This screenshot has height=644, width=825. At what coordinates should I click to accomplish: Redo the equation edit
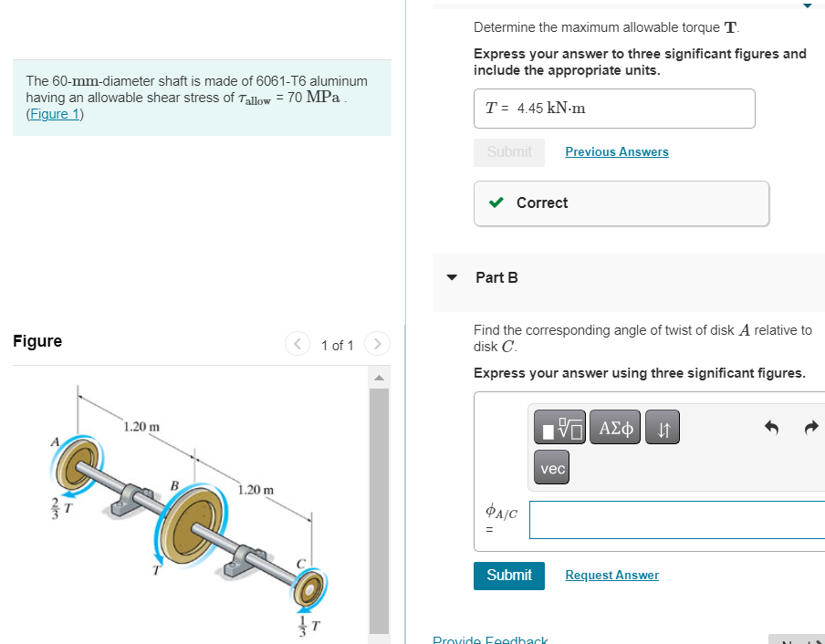coord(810,426)
